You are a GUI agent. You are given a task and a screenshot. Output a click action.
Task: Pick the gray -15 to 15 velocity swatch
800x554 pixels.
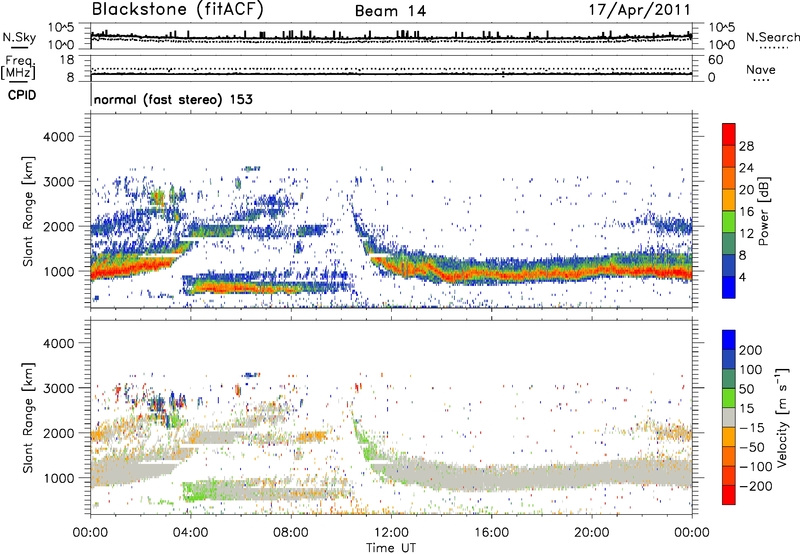pos(729,417)
